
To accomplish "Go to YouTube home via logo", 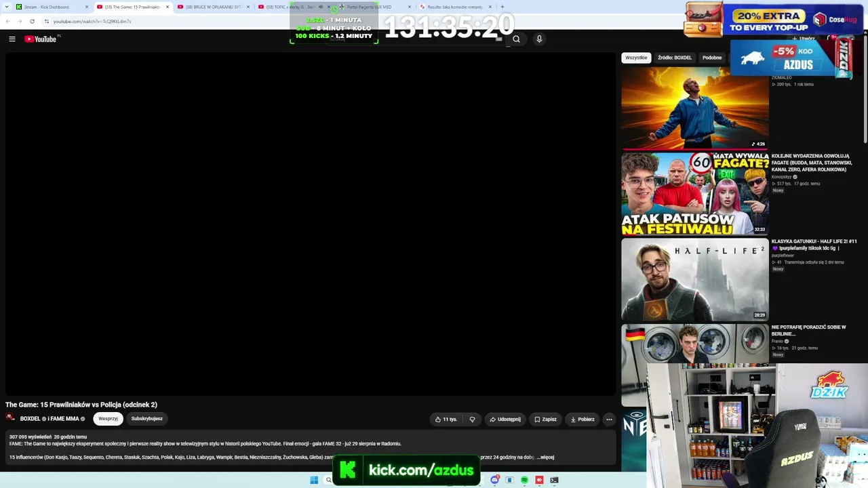I will [x=41, y=39].
